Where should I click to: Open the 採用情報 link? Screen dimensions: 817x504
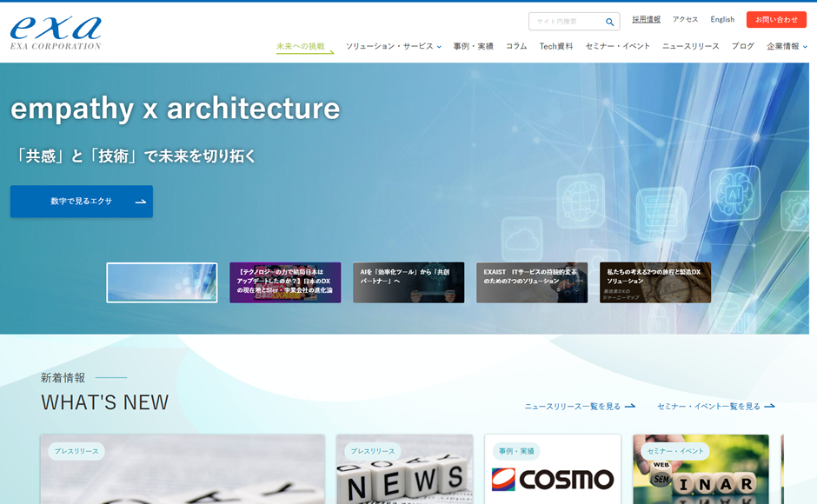point(646,19)
